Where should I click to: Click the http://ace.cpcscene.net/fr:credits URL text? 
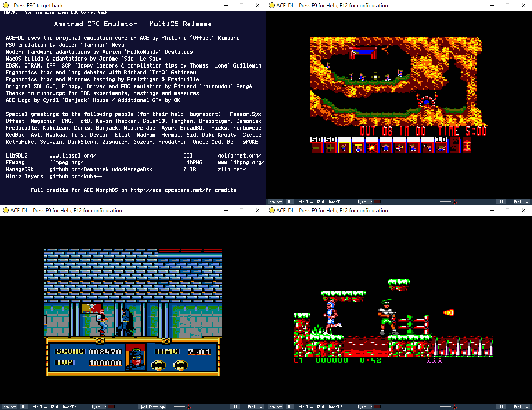(184, 190)
